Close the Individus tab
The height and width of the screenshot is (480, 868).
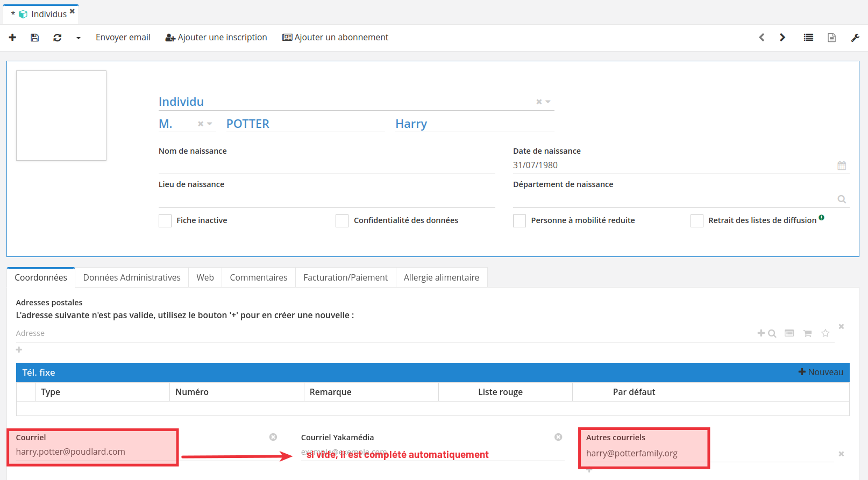pyautogui.click(x=72, y=11)
